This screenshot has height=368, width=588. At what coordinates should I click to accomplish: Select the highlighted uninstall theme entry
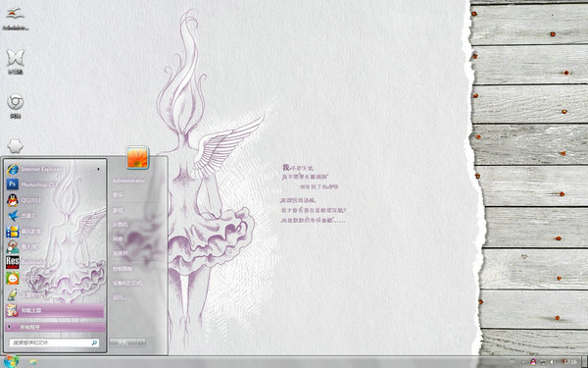click(x=55, y=310)
